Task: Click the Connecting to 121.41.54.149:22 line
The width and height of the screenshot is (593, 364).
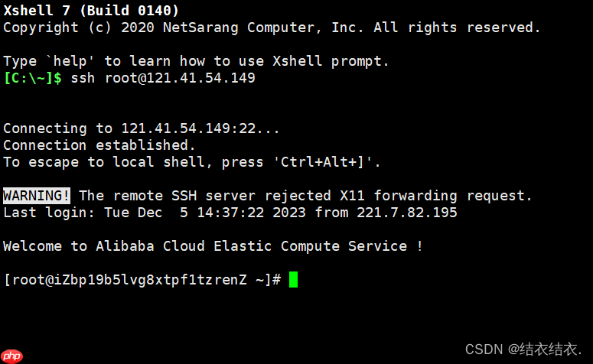Action: [x=142, y=128]
